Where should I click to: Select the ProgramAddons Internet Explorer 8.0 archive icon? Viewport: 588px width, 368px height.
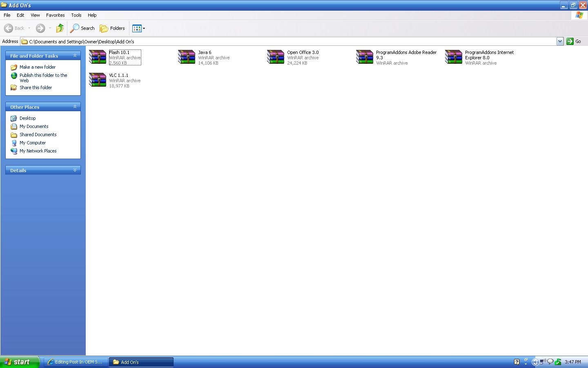pos(454,57)
